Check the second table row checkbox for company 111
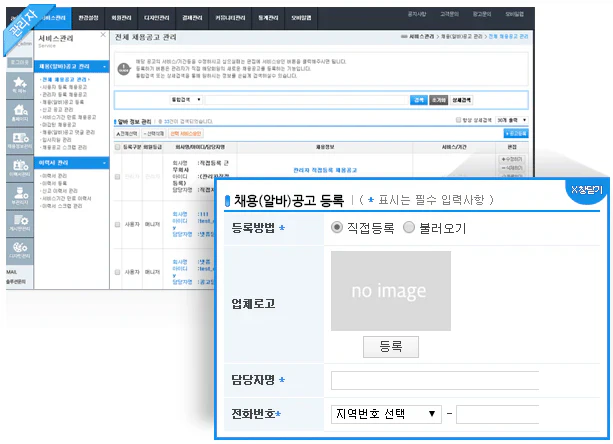 pyautogui.click(x=117, y=224)
